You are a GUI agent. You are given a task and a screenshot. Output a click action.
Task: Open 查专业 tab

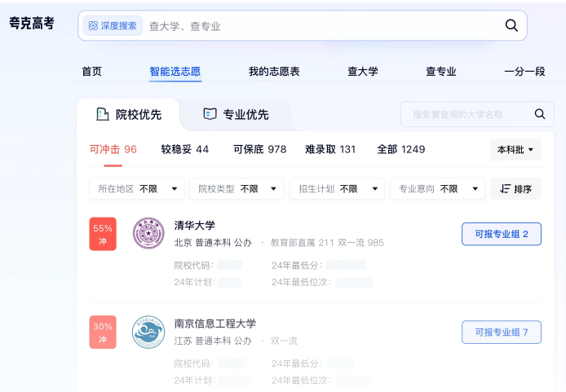pos(440,72)
